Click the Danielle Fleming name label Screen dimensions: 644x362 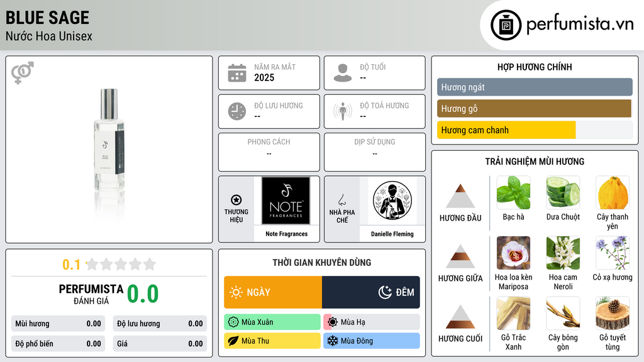click(x=392, y=234)
